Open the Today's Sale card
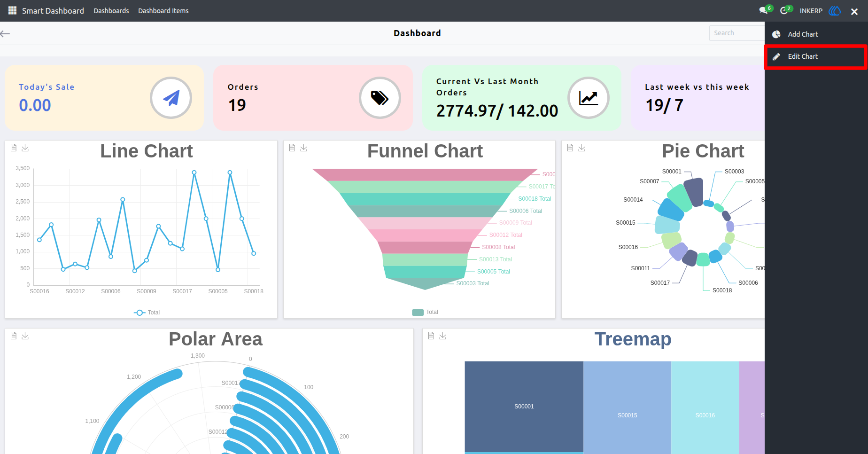This screenshot has width=868, height=454. (104, 98)
